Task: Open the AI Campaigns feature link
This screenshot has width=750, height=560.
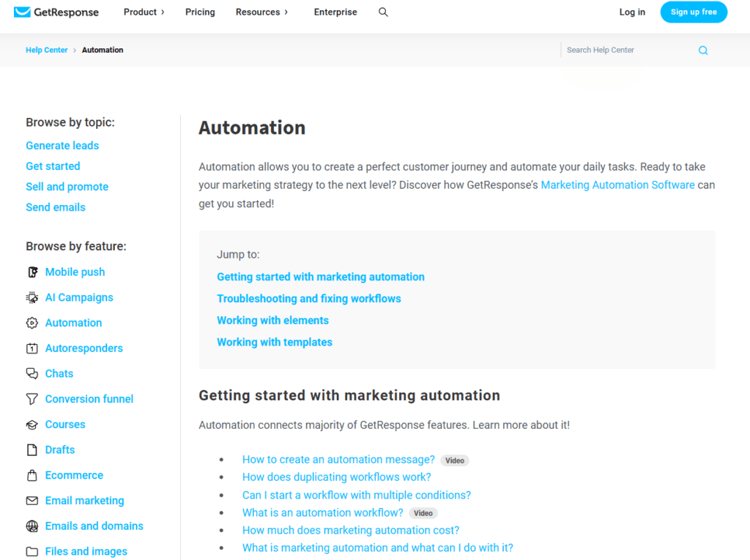Action: [x=79, y=297]
